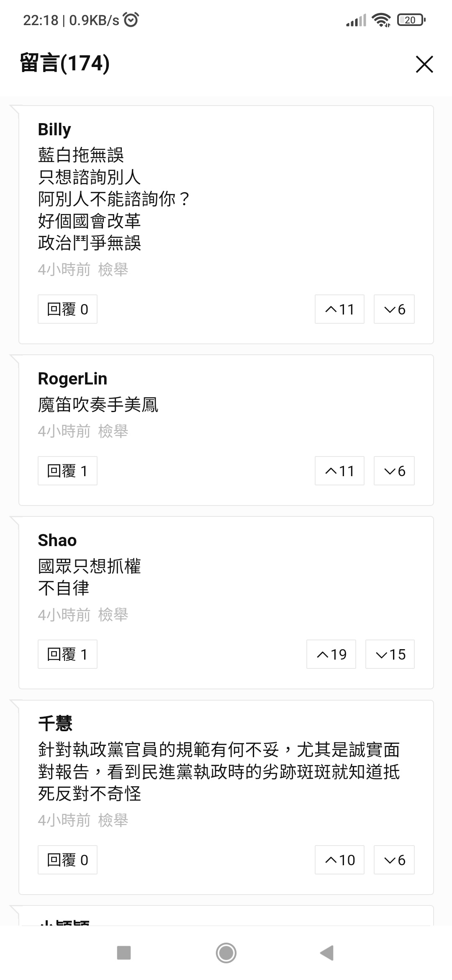The width and height of the screenshot is (452, 980).
Task: Reply to 千慧's comment
Action: [67, 860]
